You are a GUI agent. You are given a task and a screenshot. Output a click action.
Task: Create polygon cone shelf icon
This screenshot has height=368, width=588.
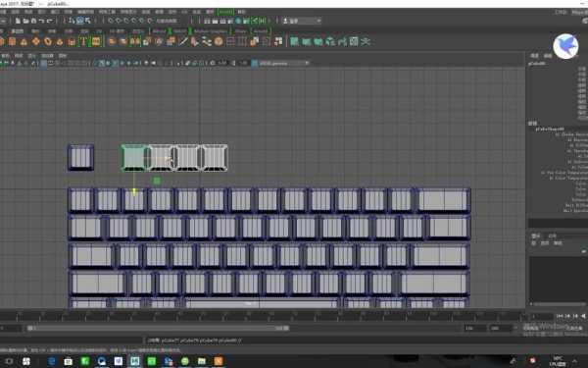24,41
